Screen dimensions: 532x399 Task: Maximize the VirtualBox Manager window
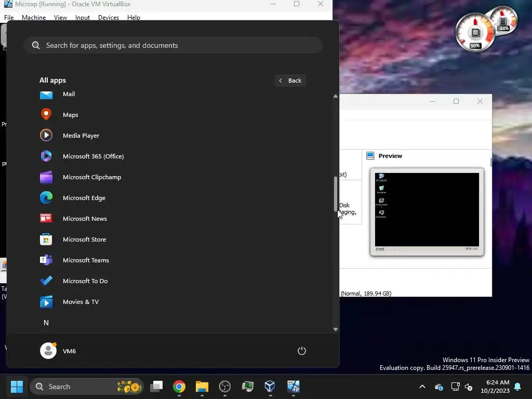point(456,101)
